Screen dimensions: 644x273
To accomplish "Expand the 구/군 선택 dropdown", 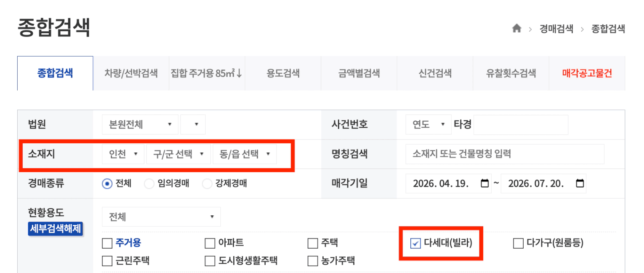I will pos(178,154).
